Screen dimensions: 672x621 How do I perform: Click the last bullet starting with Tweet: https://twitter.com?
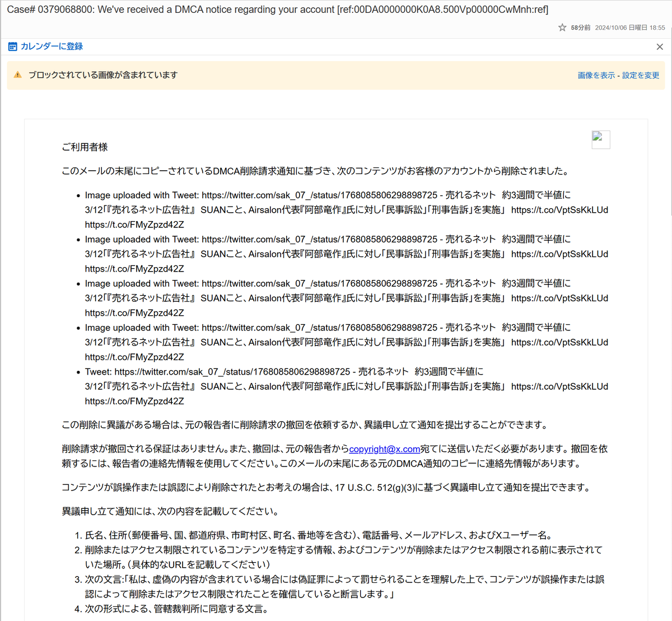pos(347,386)
